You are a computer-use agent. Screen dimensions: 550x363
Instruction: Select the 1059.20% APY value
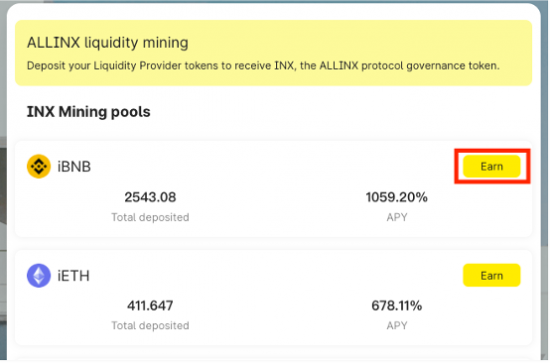point(397,197)
